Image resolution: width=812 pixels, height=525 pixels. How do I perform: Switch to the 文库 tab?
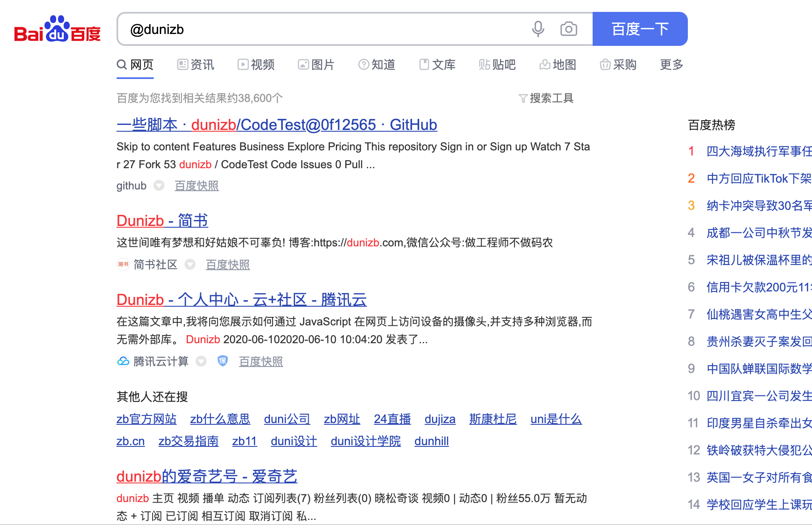pyautogui.click(x=437, y=65)
